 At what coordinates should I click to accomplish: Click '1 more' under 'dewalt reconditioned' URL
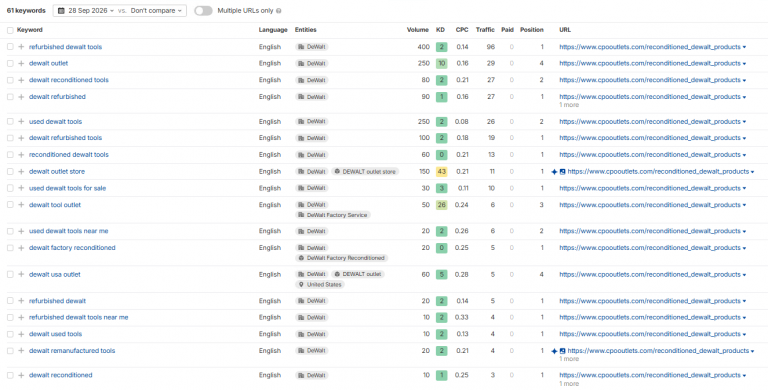point(569,384)
